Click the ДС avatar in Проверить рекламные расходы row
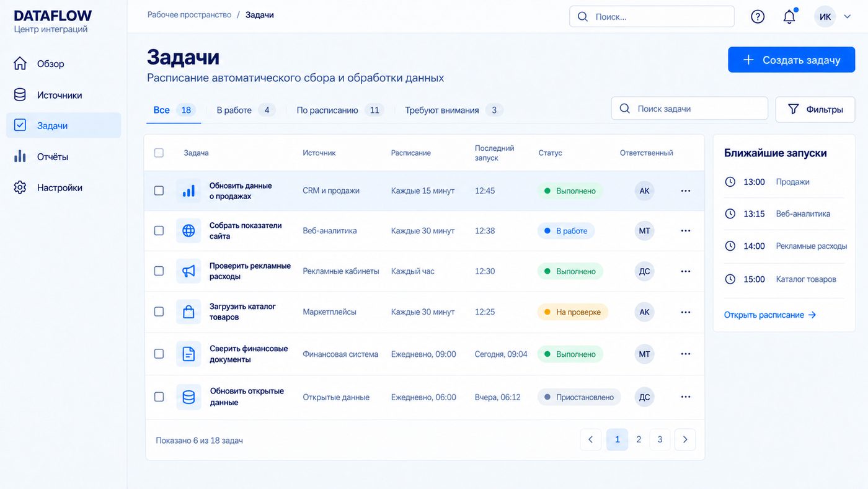Screen dimensions: 868x489 point(644,271)
